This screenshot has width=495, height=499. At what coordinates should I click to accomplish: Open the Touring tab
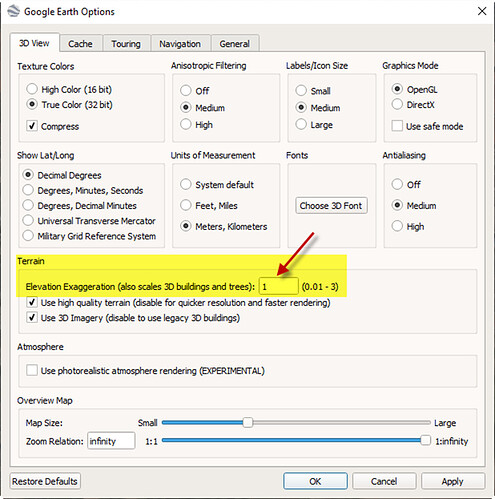point(126,44)
